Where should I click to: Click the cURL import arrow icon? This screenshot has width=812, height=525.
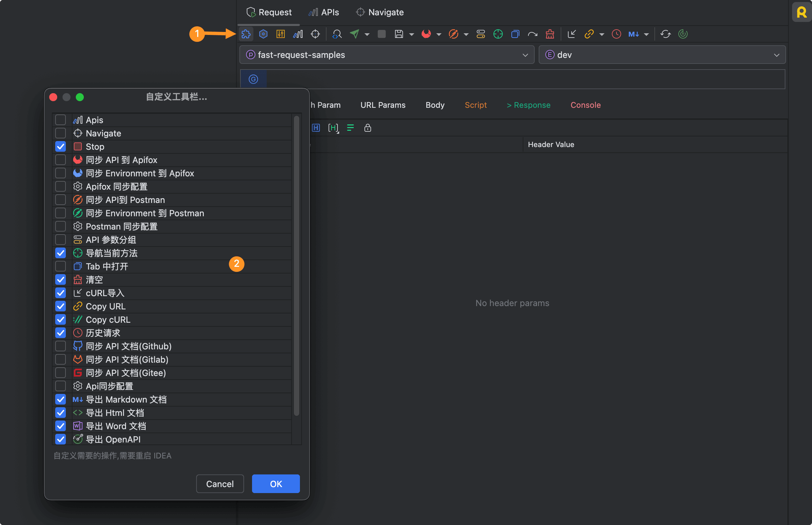pos(572,34)
